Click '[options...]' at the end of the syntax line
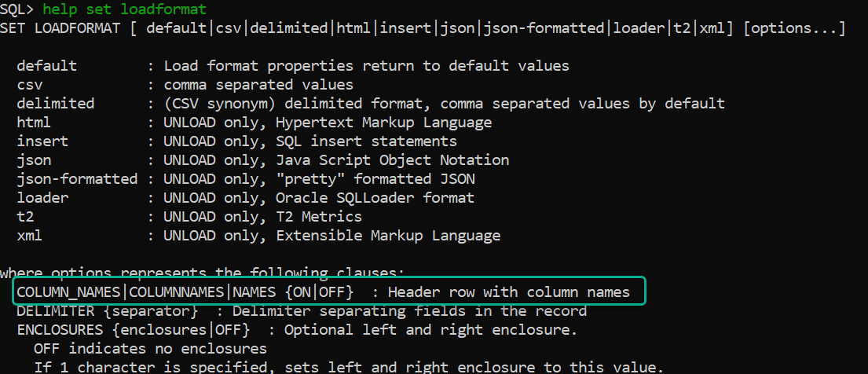The image size is (868, 374). pos(794,28)
